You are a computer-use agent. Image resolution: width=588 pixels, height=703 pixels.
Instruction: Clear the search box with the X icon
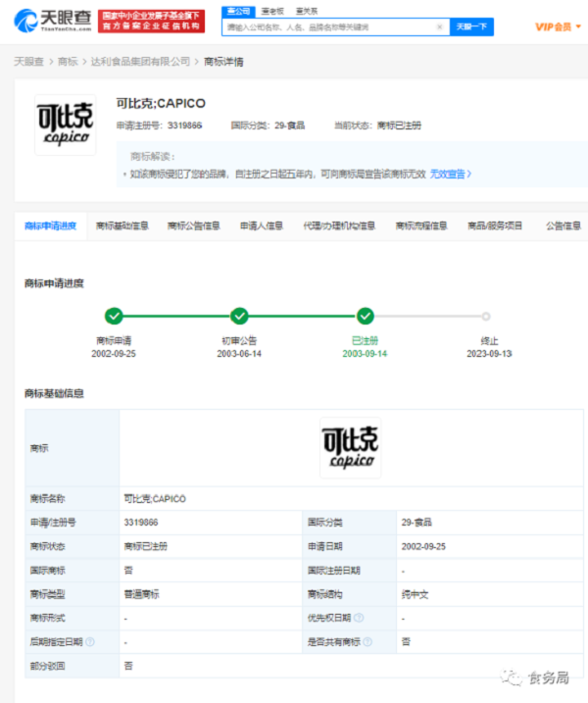pyautogui.click(x=440, y=26)
